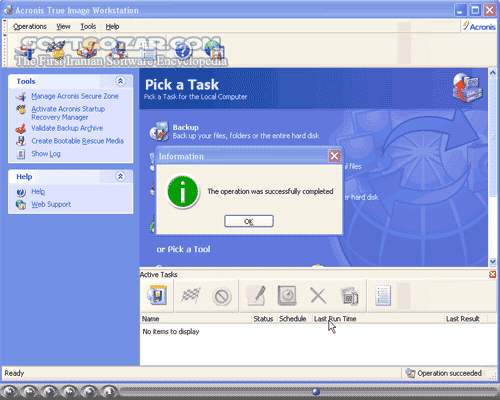Click the stop task prohibition icon

coord(222,296)
